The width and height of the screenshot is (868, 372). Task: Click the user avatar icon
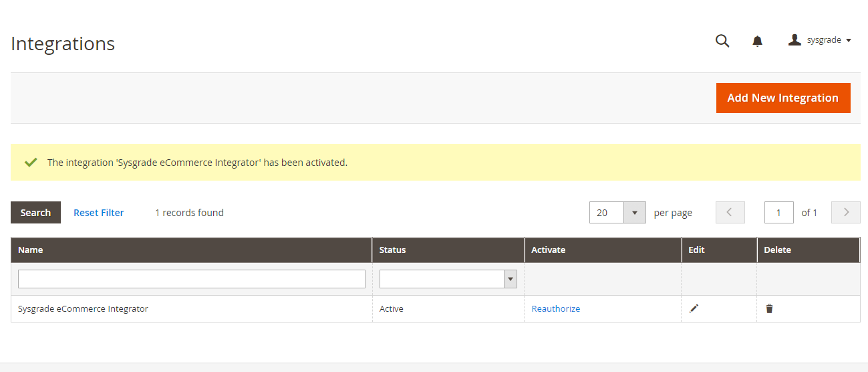pyautogui.click(x=794, y=40)
